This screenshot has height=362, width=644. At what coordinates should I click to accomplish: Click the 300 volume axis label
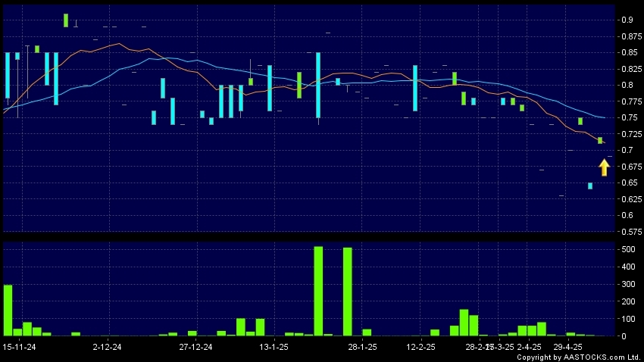[x=629, y=284]
